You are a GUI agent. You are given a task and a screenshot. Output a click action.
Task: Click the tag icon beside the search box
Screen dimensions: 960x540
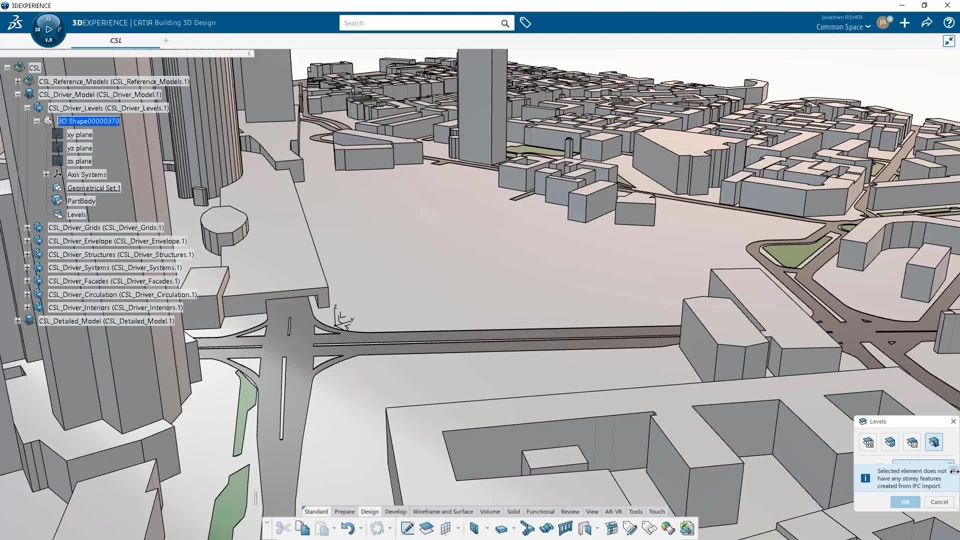tap(525, 23)
